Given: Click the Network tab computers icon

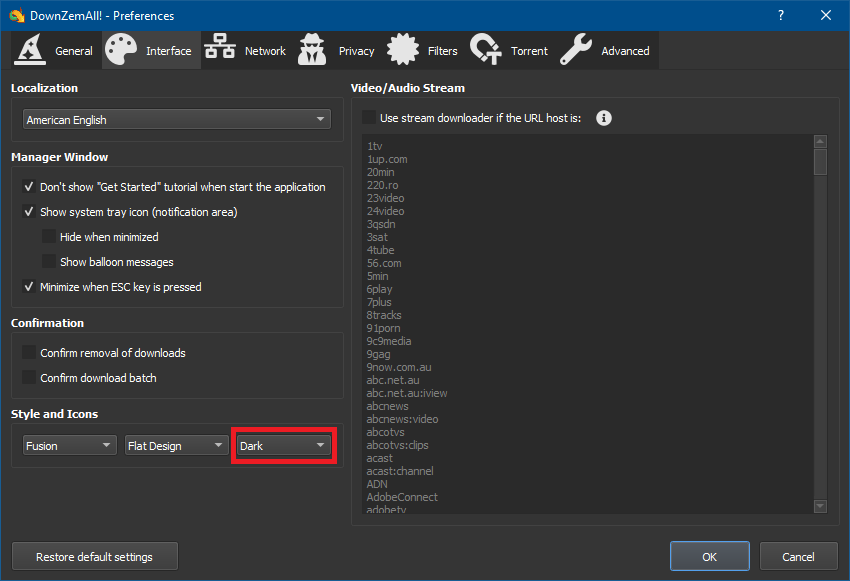Looking at the screenshot, I should pyautogui.click(x=220, y=47).
